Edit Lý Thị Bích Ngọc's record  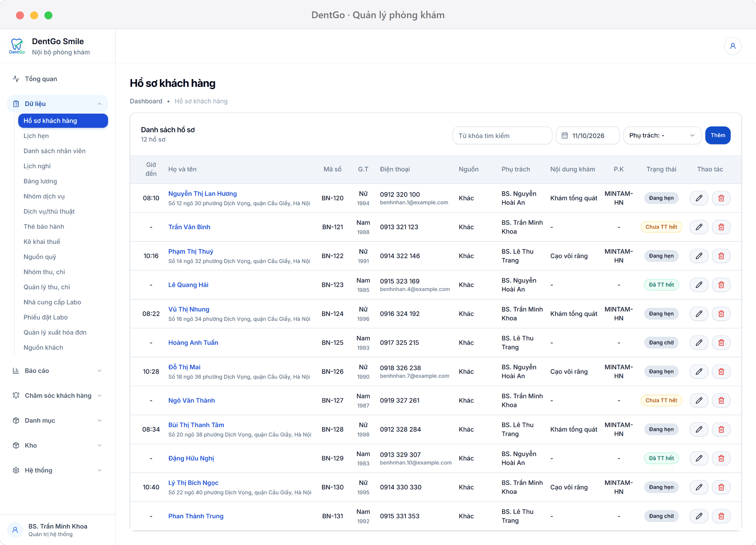pos(699,487)
